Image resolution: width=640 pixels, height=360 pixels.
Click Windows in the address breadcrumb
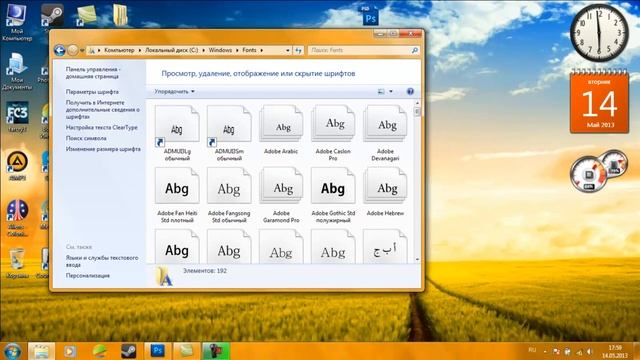point(220,50)
